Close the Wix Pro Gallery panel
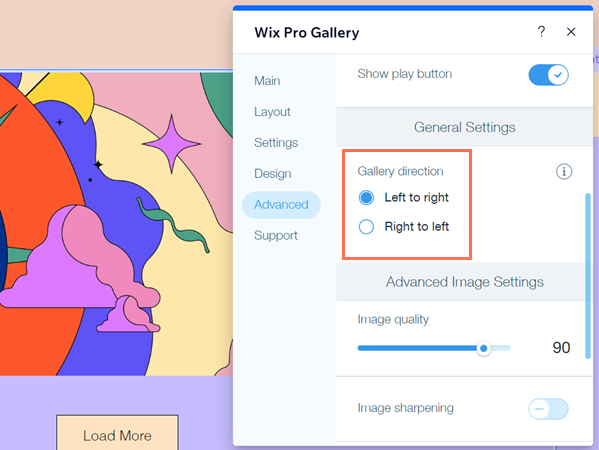Image resolution: width=599 pixels, height=450 pixels. point(571,32)
